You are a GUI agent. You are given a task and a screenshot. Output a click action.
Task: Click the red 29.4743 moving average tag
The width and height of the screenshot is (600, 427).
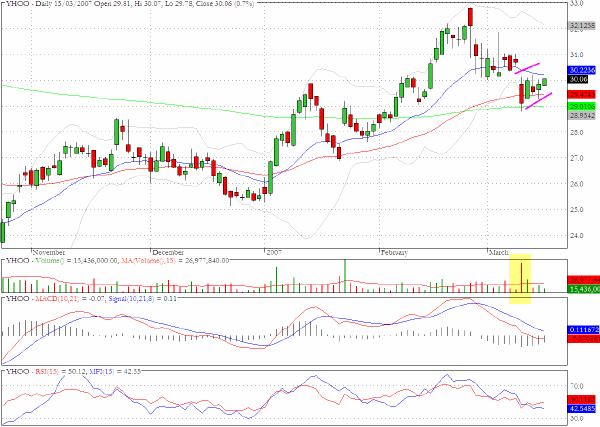(582, 94)
